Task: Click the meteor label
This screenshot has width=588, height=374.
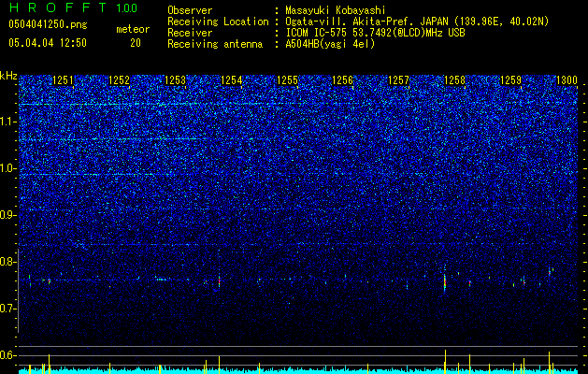Action: pos(133,29)
